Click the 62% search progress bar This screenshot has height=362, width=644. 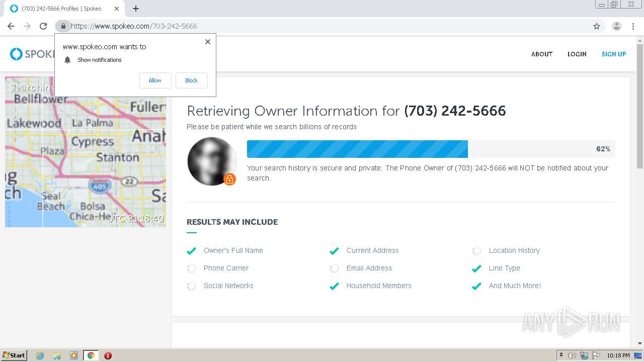431,149
